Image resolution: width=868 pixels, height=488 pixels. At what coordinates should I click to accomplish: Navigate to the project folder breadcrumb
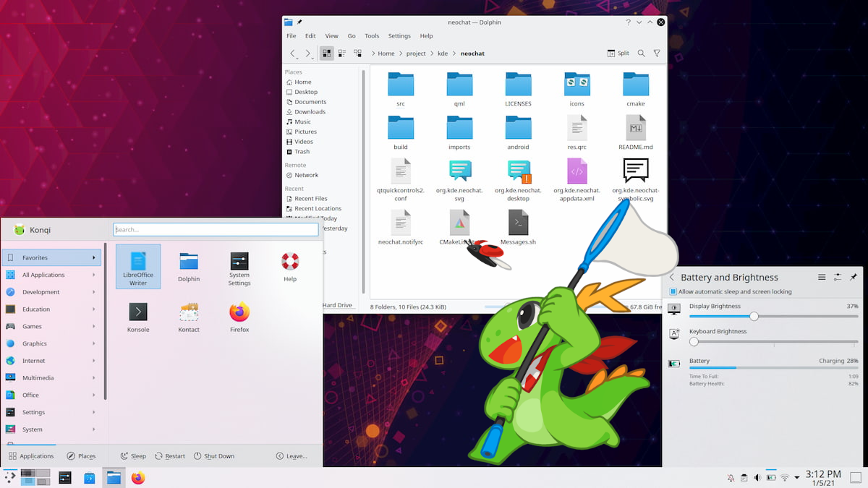click(416, 53)
